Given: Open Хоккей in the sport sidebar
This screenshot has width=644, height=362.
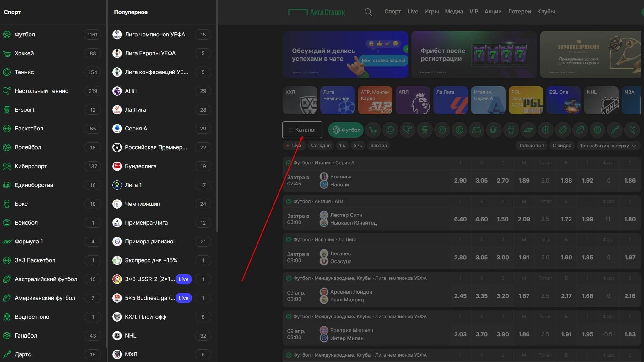Looking at the screenshot, I should click(x=52, y=53).
